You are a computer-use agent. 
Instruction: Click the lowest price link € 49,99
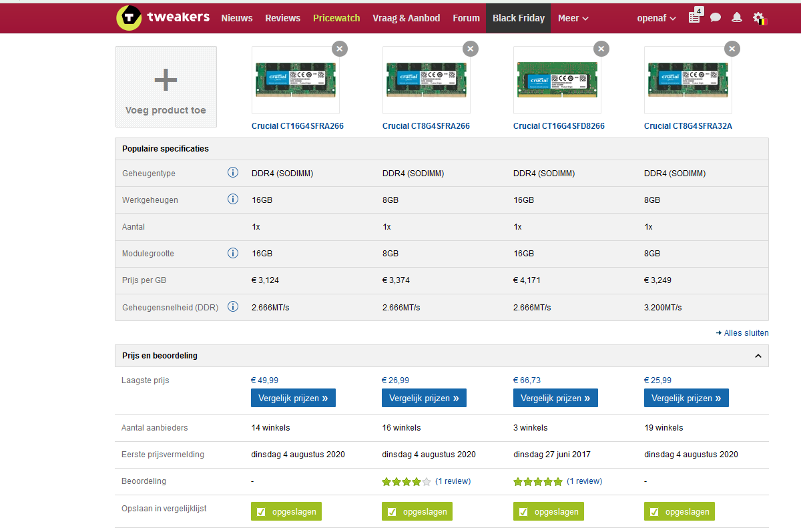tap(265, 380)
